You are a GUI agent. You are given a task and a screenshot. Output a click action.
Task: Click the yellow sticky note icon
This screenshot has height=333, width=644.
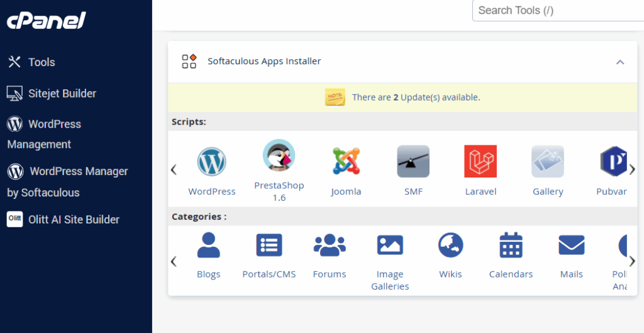click(335, 97)
